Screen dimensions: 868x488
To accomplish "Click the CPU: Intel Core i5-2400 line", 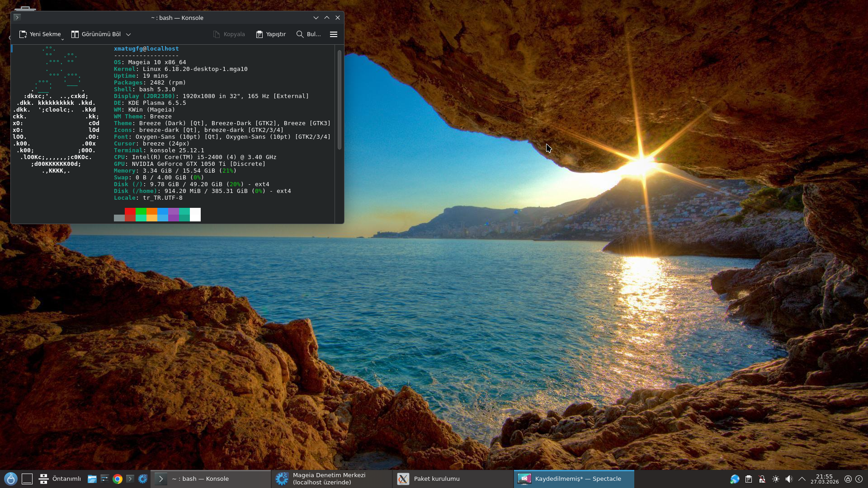I will tap(195, 157).
